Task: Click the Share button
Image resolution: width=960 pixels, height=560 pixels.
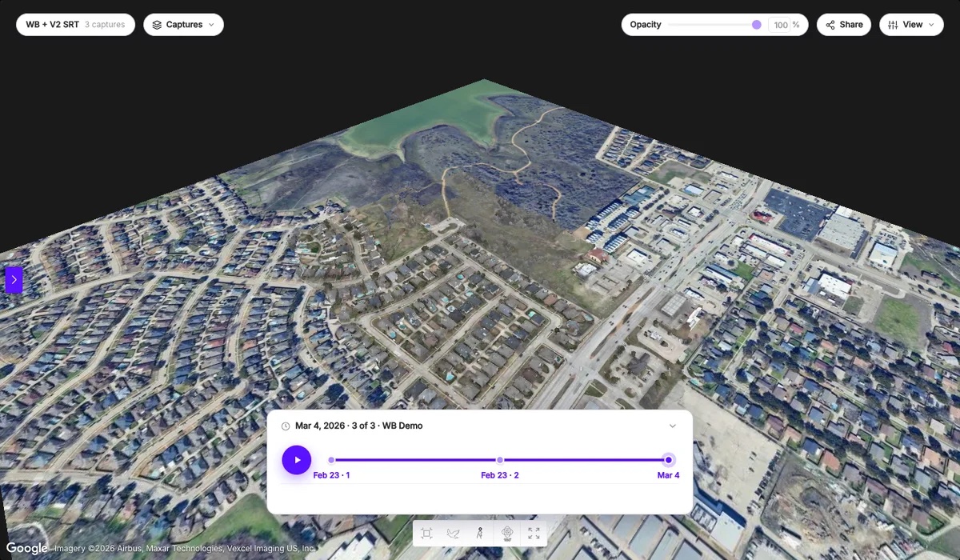Action: pos(844,25)
